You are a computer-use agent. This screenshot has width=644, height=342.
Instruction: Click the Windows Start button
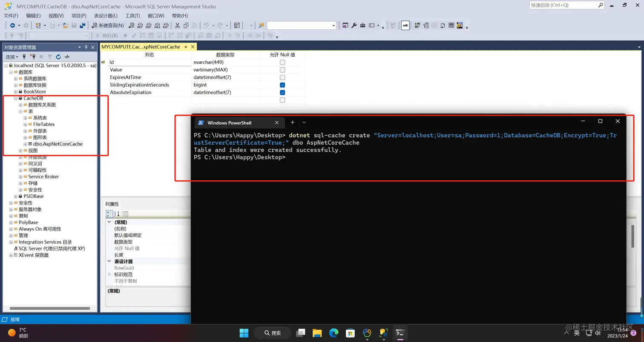[244, 333]
